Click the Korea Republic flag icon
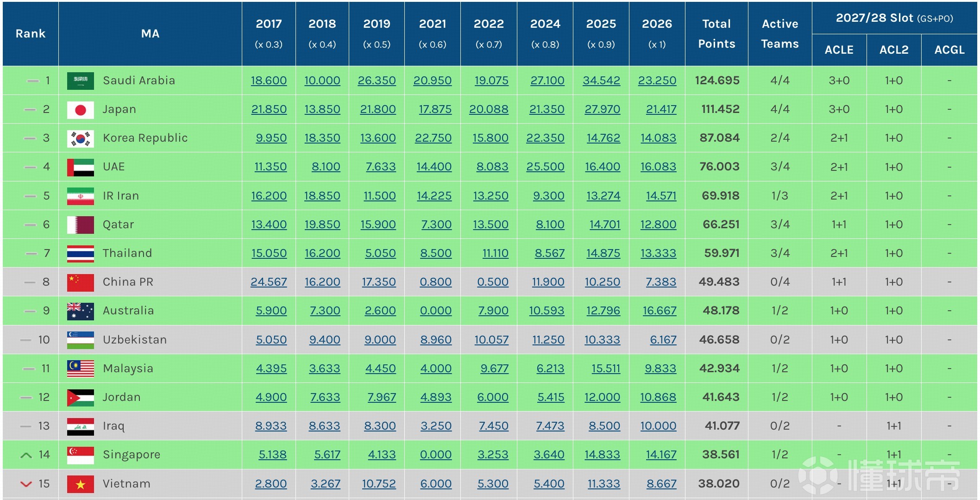Screen dimensions: 980x500 tap(80, 138)
